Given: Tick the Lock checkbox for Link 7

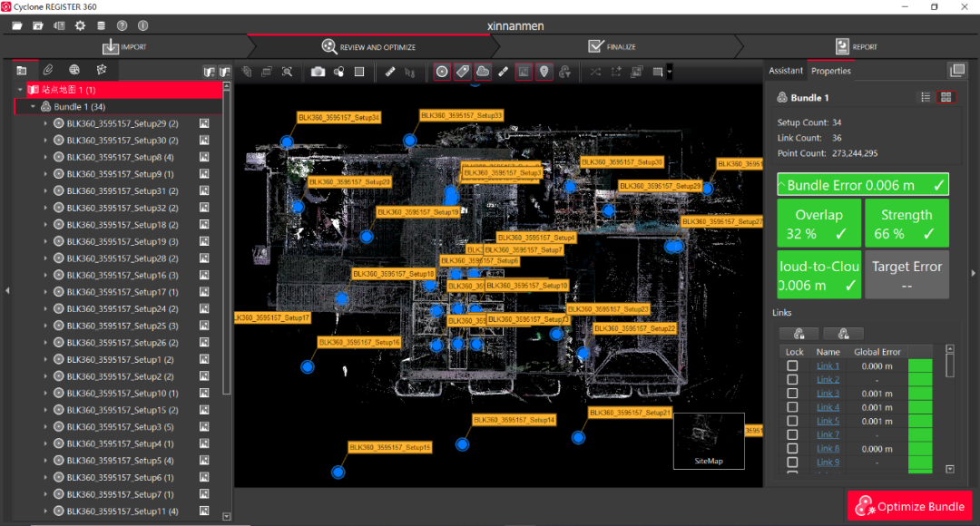Looking at the screenshot, I should [792, 434].
